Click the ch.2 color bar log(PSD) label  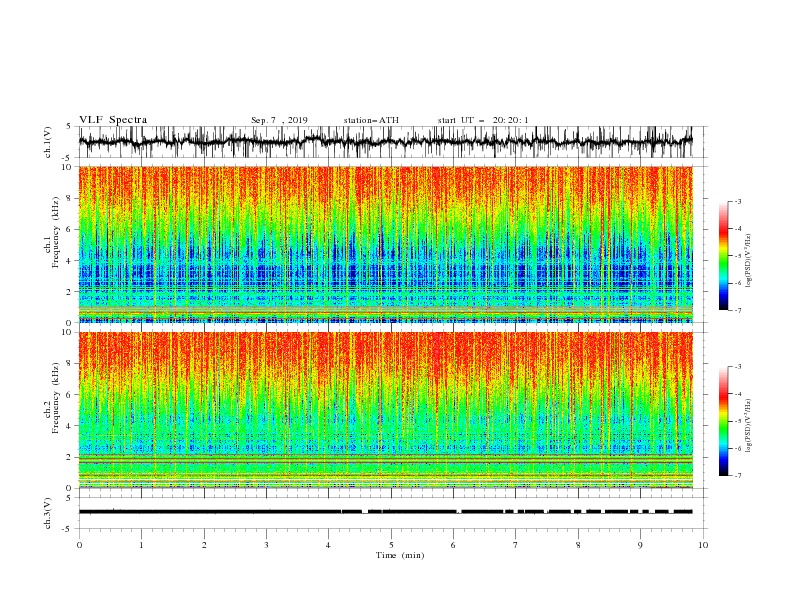tap(749, 426)
